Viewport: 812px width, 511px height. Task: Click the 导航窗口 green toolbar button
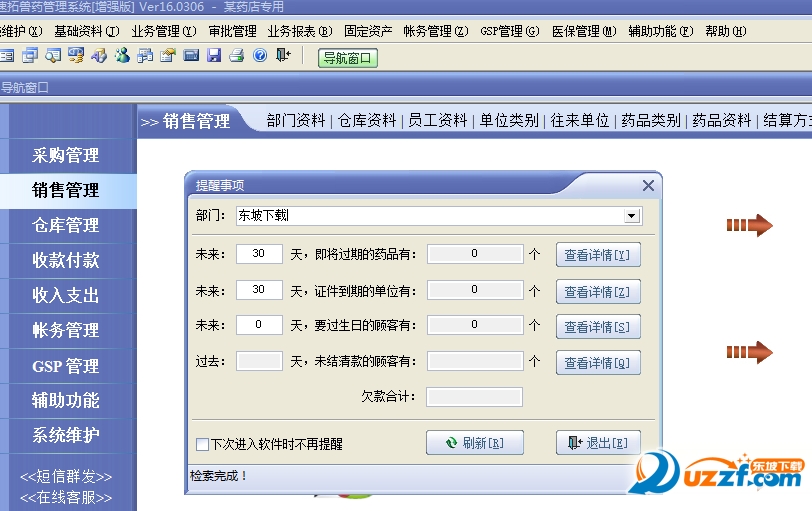pyautogui.click(x=347, y=58)
